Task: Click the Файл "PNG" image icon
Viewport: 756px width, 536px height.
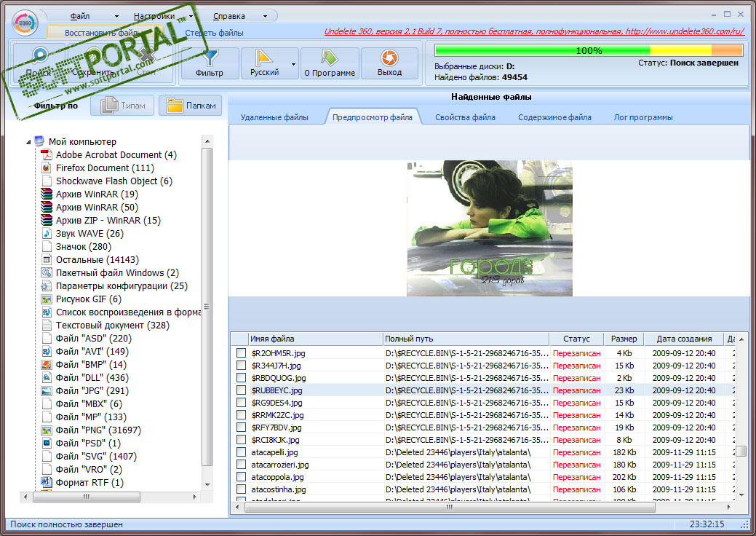Action: 47,430
